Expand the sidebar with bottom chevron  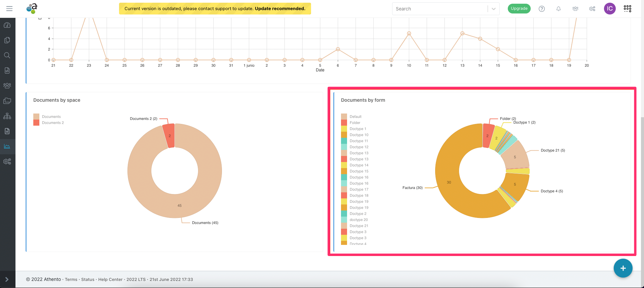(x=7, y=280)
